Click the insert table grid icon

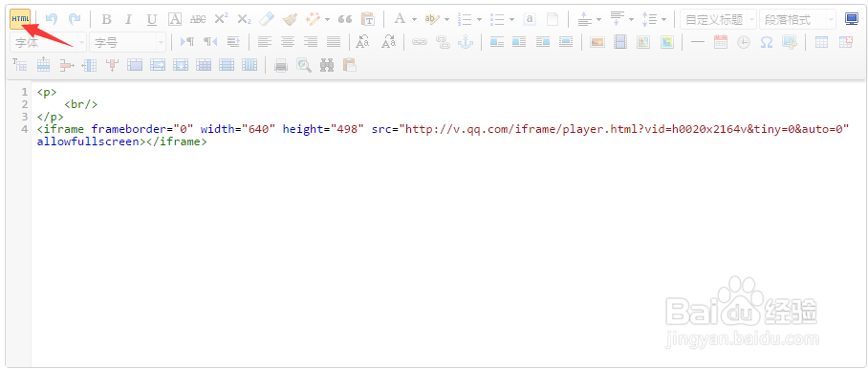click(821, 42)
